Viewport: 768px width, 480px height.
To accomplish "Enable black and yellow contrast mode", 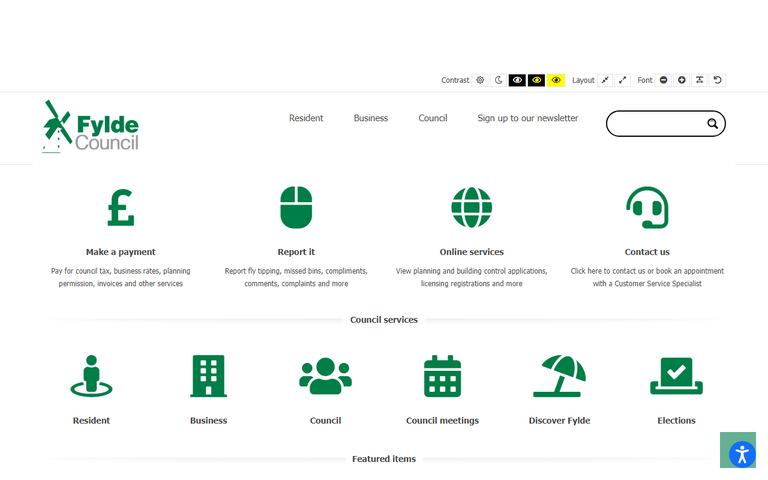I will pyautogui.click(x=537, y=80).
